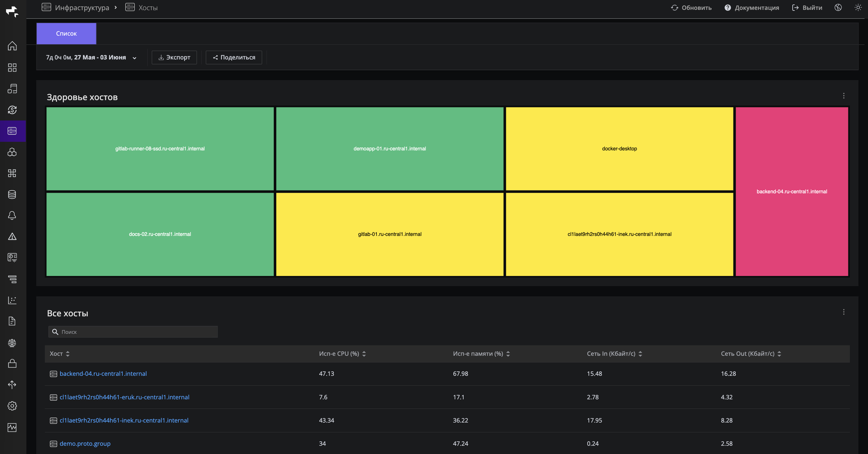
Task: Open the database icon in sidebar
Action: tap(12, 195)
